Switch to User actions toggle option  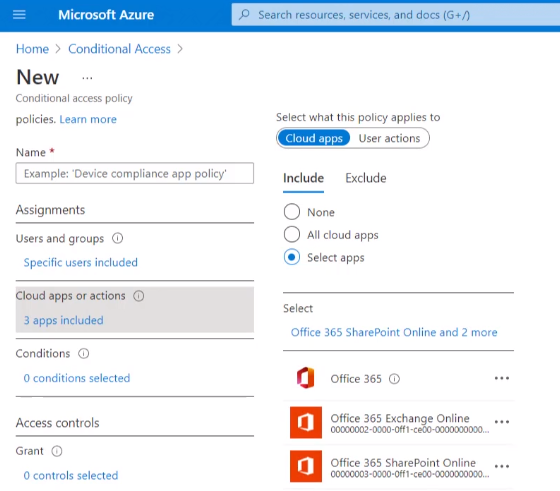point(389,138)
